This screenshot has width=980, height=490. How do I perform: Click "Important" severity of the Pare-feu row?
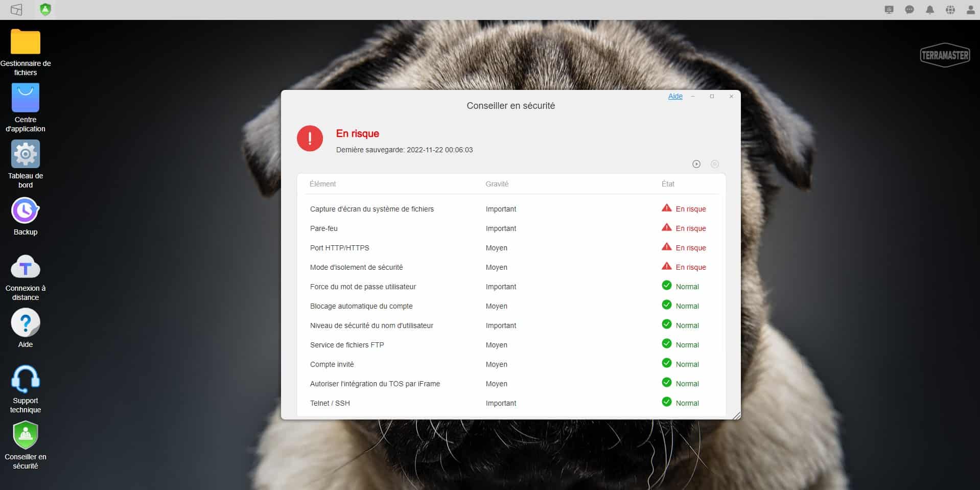tap(501, 228)
